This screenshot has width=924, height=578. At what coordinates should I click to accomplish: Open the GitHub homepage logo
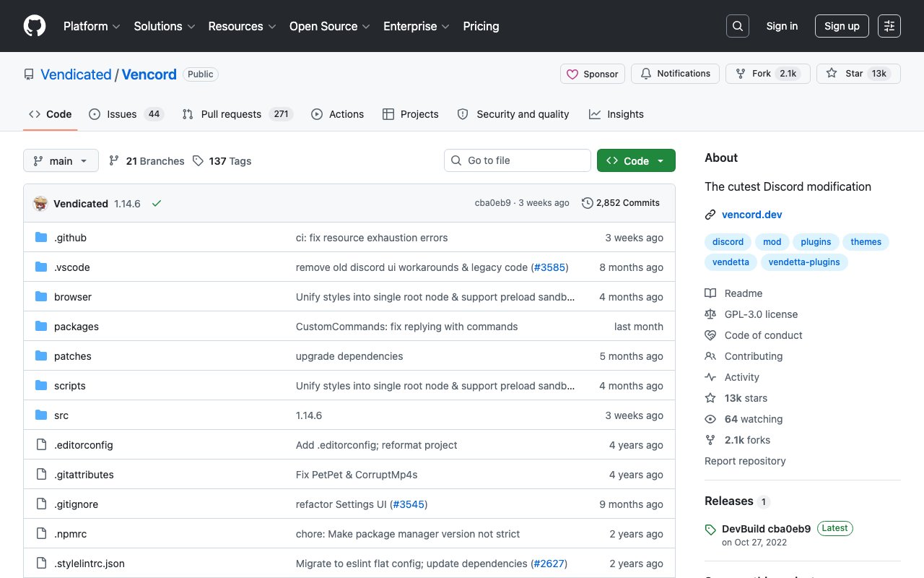click(35, 26)
